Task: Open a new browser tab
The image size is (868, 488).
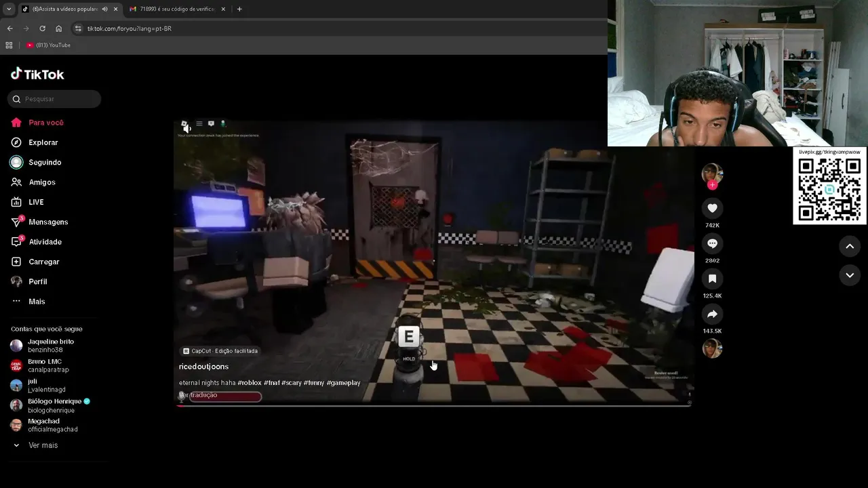Action: 239,9
